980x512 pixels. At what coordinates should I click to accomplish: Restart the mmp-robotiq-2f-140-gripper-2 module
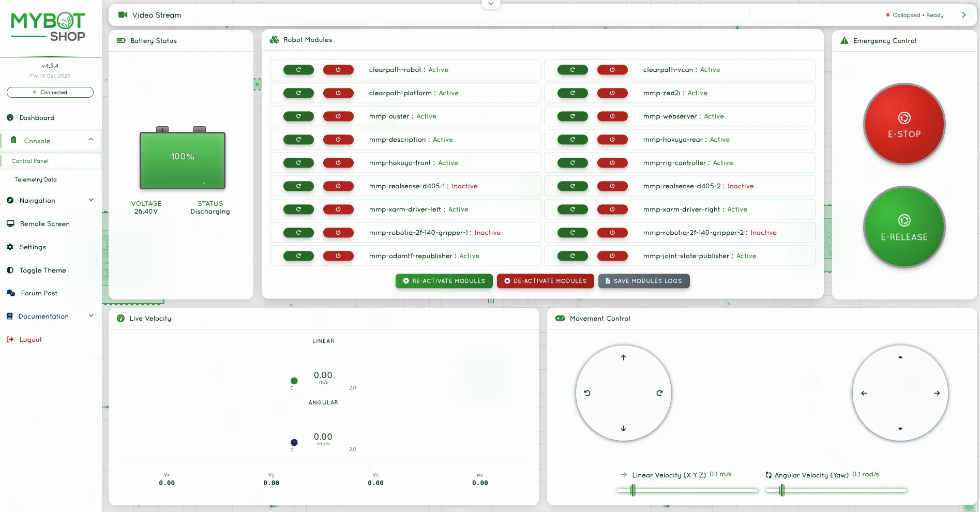572,233
